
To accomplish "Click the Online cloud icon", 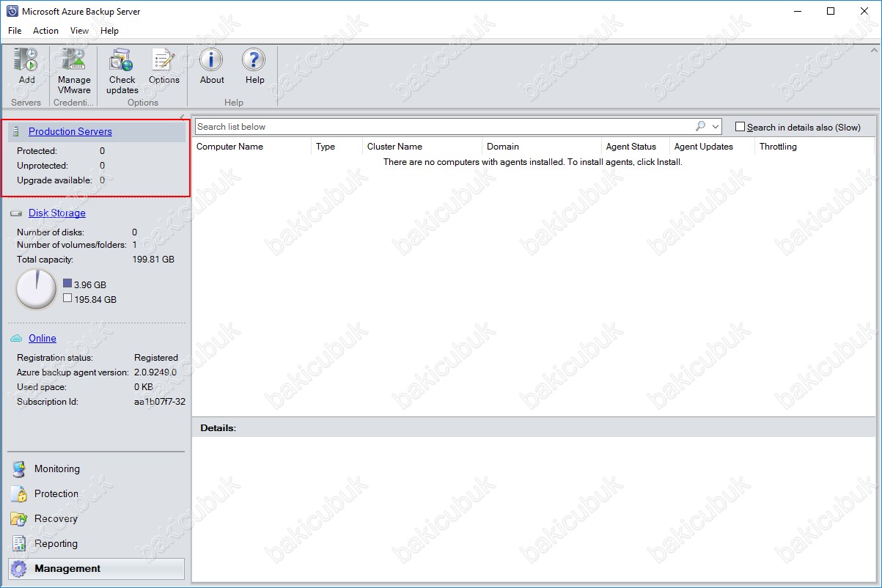I will (x=16, y=338).
